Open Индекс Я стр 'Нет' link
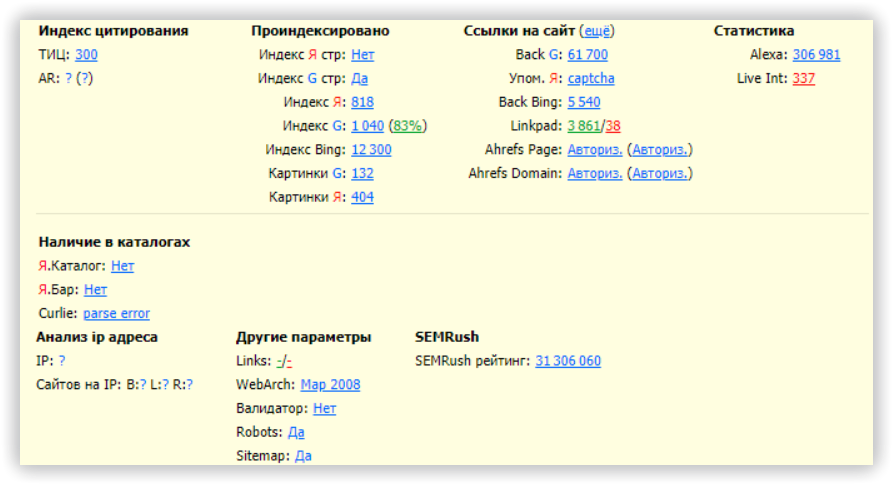Viewport: 893px width, 485px height. [x=362, y=55]
